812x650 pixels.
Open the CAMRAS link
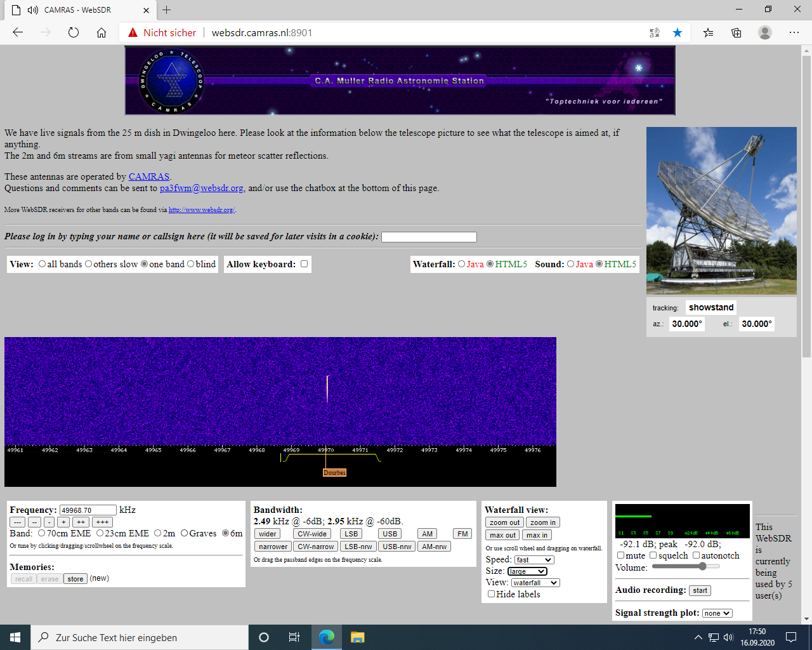149,176
